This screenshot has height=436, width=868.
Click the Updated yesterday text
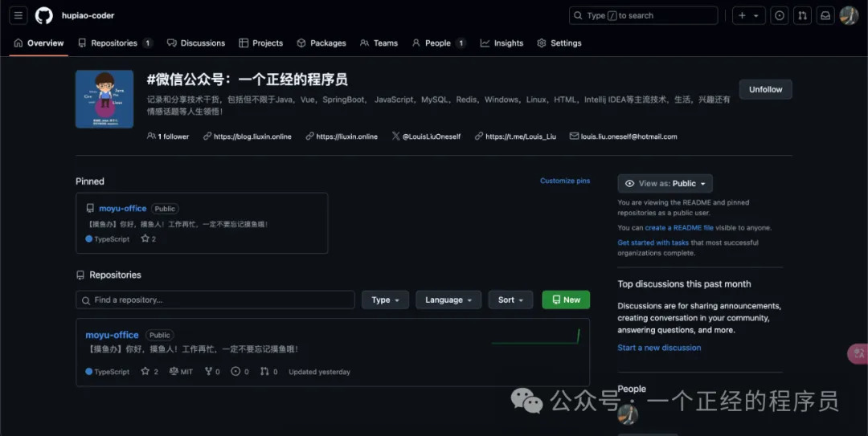point(319,371)
